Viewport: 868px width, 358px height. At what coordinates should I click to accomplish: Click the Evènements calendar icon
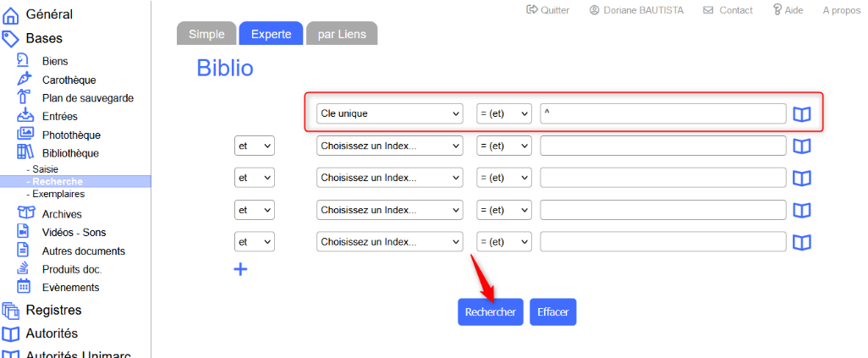click(25, 287)
